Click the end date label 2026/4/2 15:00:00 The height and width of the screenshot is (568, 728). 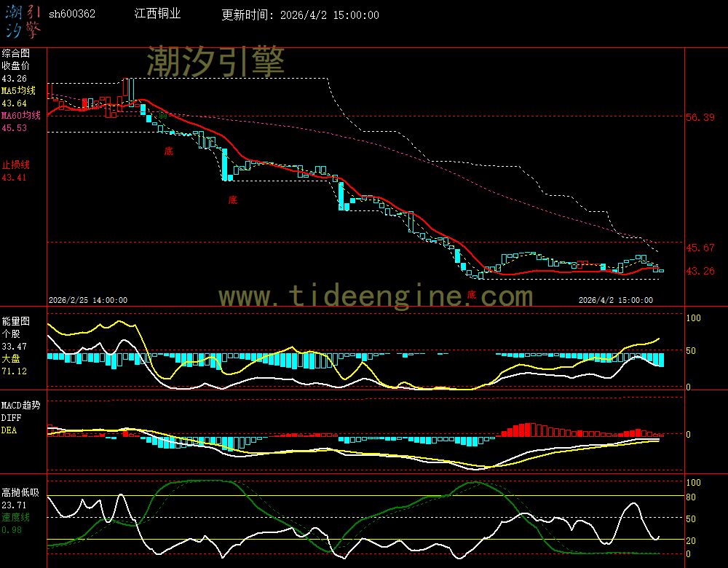coord(615,300)
